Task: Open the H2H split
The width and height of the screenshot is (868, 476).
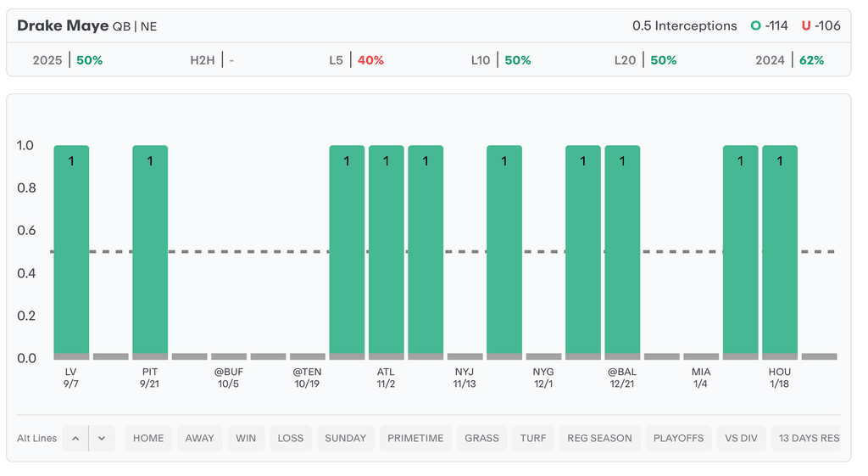Action: [212, 60]
